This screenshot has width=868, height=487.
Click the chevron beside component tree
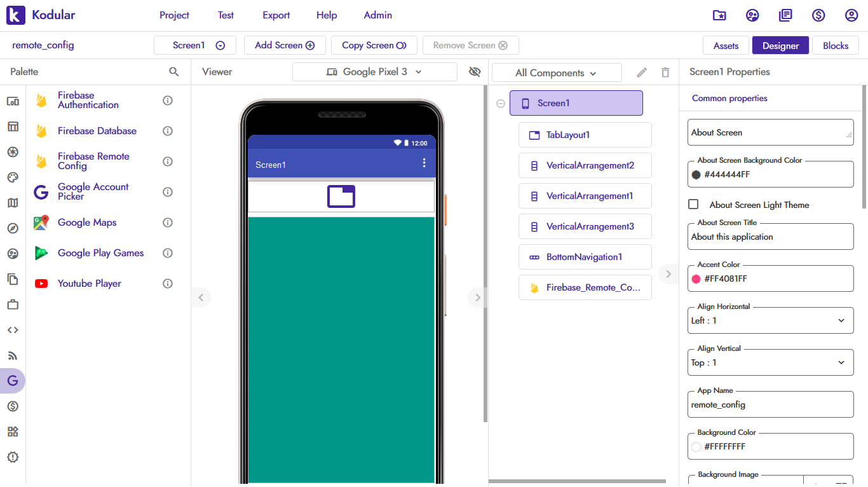tap(668, 274)
